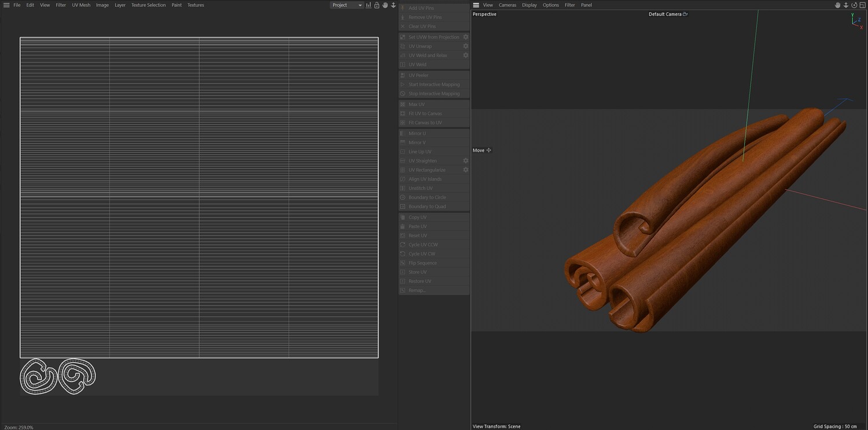Run the UV Rectangularize command
The image size is (868, 430).
coord(430,170)
